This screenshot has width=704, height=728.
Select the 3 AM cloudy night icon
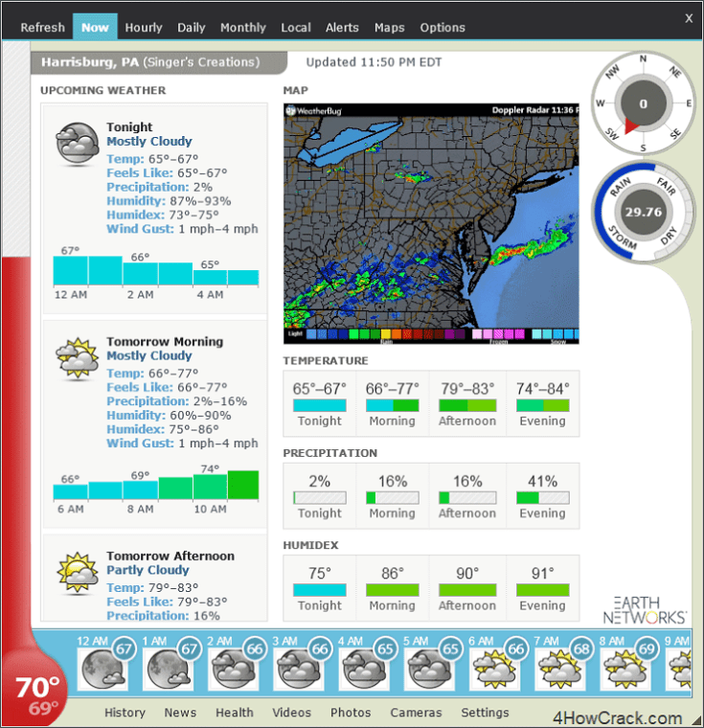coord(299,669)
